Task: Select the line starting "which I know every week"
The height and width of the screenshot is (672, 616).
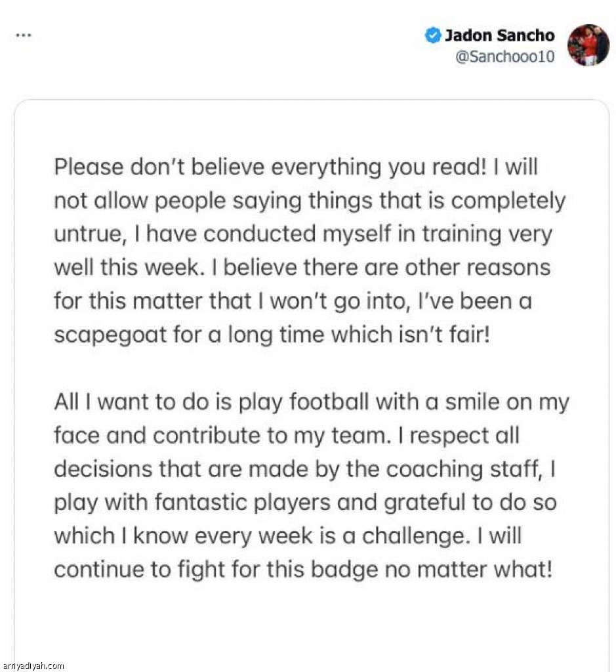Action: point(287,536)
